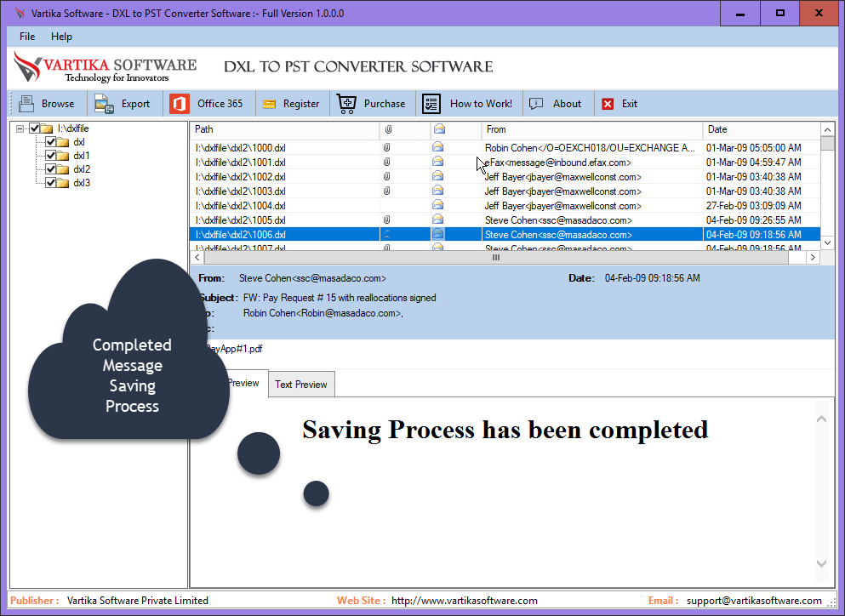Click attachment paperclip icon for 1000.dxl
845x616 pixels.
[387, 147]
